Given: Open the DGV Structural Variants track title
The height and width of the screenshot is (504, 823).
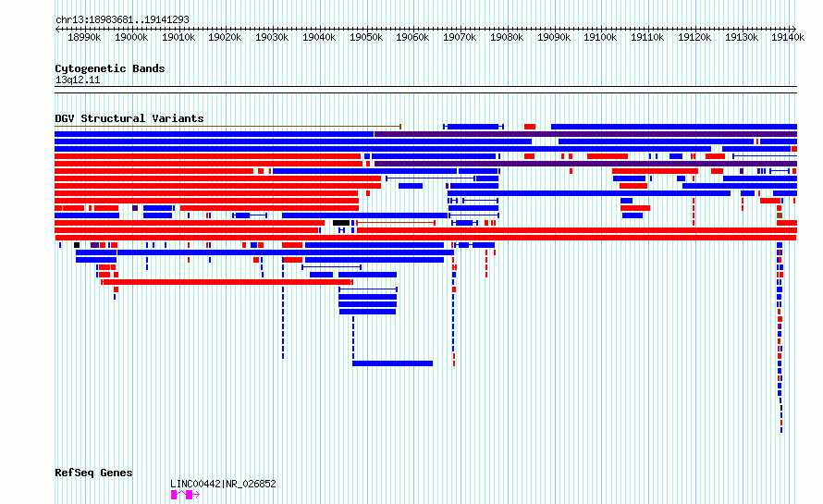Looking at the screenshot, I should pos(129,118).
